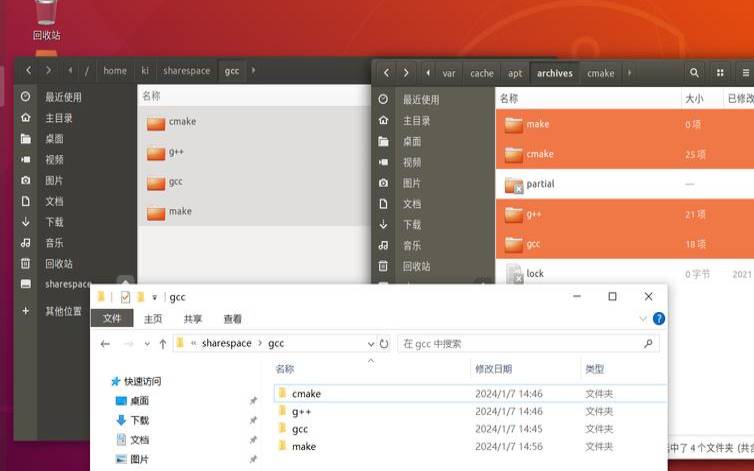Expand chevron after sharespace in address bar
The height and width of the screenshot is (471, 754).
click(260, 344)
